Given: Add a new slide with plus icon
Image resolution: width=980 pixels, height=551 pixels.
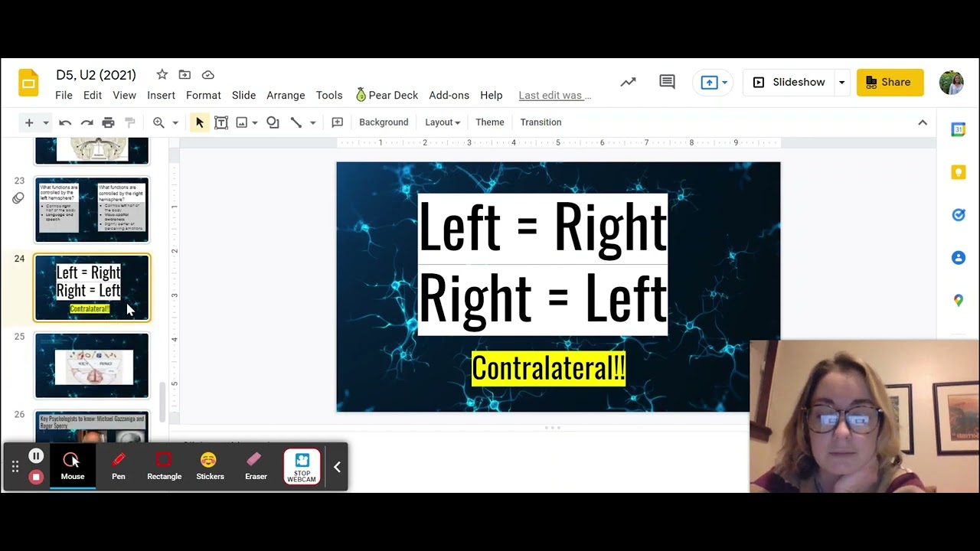Looking at the screenshot, I should 29,122.
